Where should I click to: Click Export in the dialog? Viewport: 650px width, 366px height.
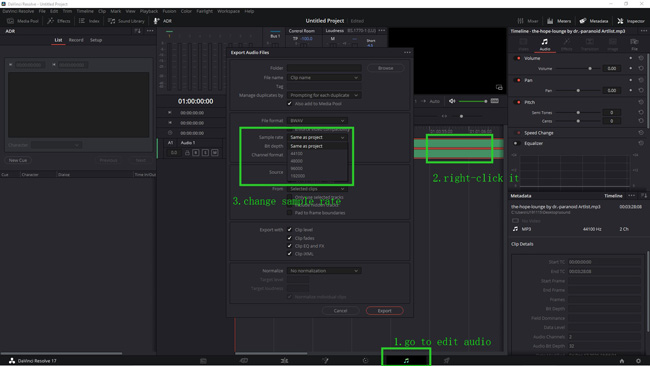[x=384, y=310]
